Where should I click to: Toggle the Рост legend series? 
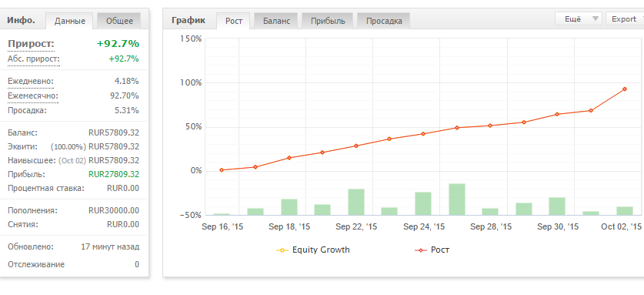[x=432, y=250]
